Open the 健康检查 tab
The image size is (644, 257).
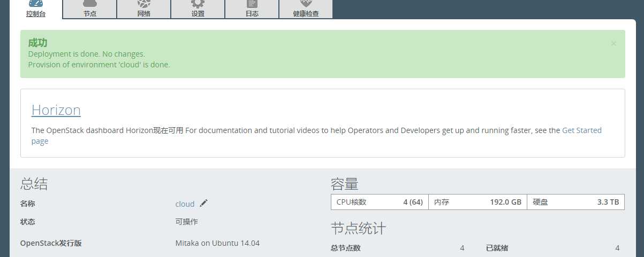pos(306,9)
